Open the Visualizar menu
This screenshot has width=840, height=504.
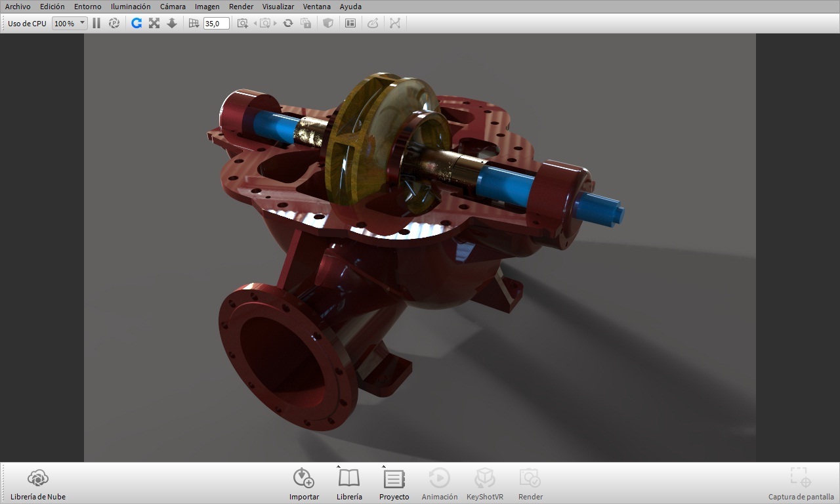[278, 7]
